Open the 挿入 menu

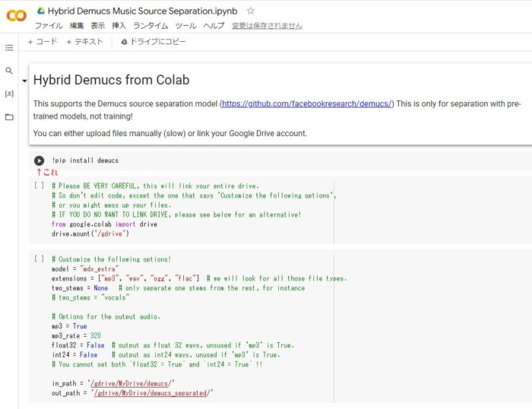coord(119,26)
